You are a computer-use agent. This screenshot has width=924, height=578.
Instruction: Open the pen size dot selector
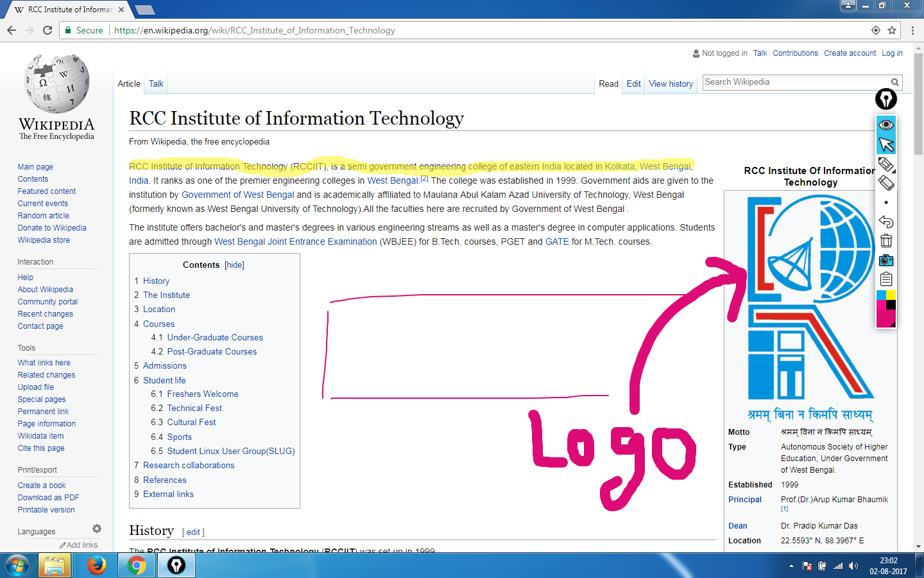886,202
